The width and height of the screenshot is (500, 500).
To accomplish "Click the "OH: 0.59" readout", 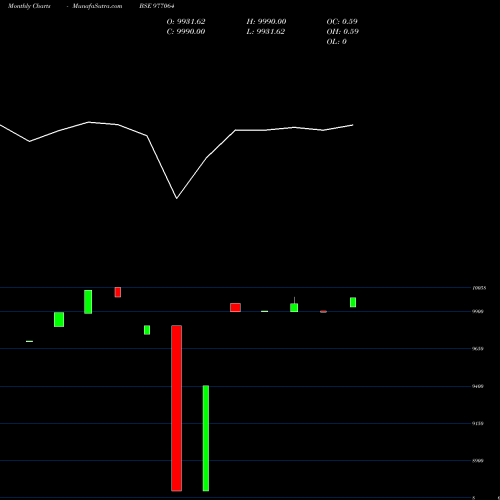I will point(342,32).
